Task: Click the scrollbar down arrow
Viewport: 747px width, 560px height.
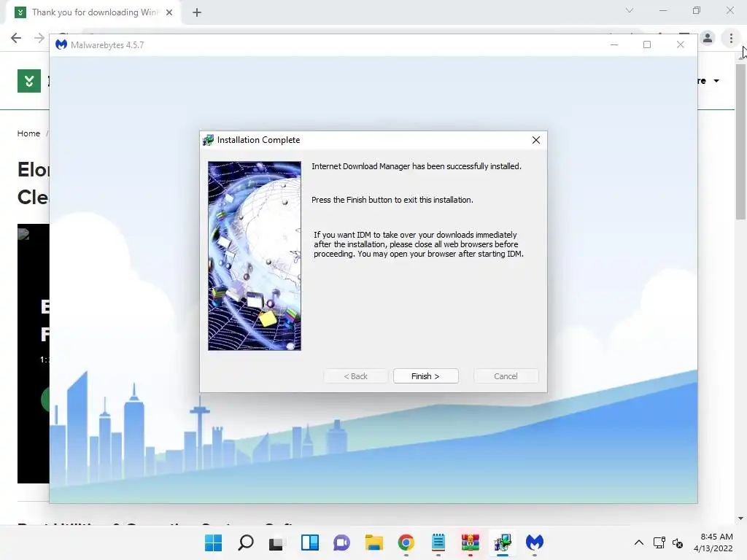Action: tap(740, 518)
